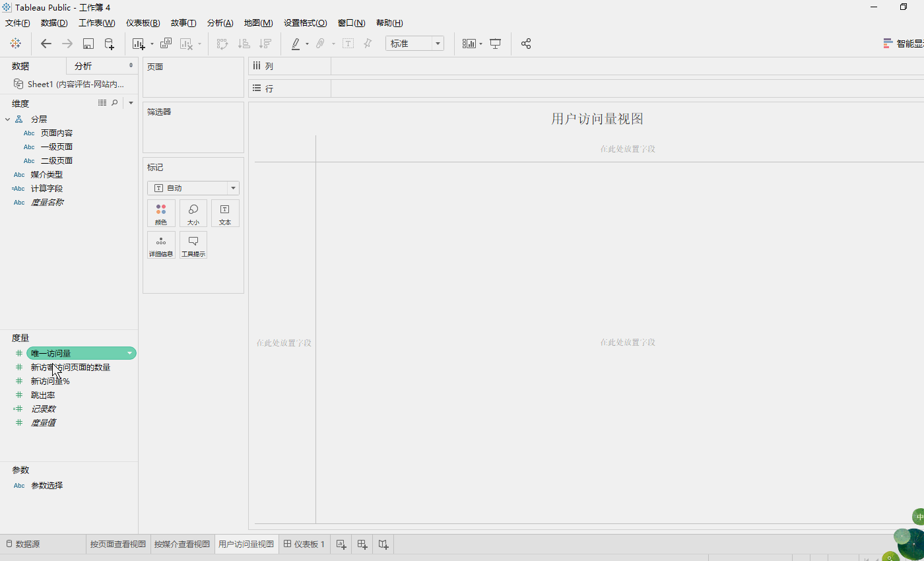924x561 pixels.
Task: Click the group members paperclip icon
Action: [320, 44]
